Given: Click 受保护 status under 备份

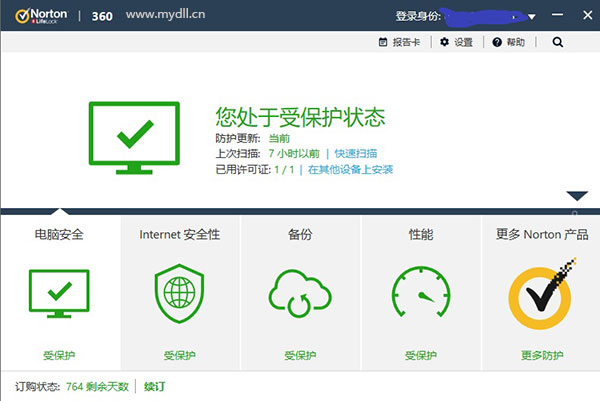Looking at the screenshot, I should click(300, 355).
